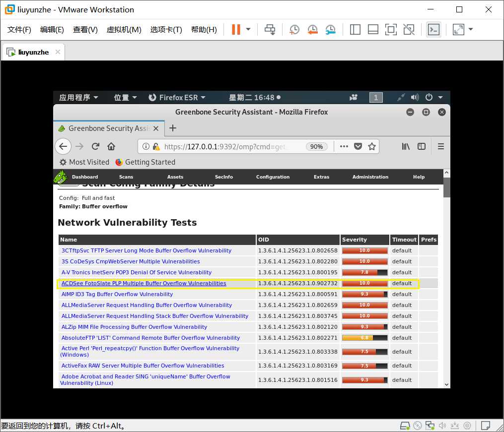Click the VMware pause virtual machine icon

tap(236, 30)
